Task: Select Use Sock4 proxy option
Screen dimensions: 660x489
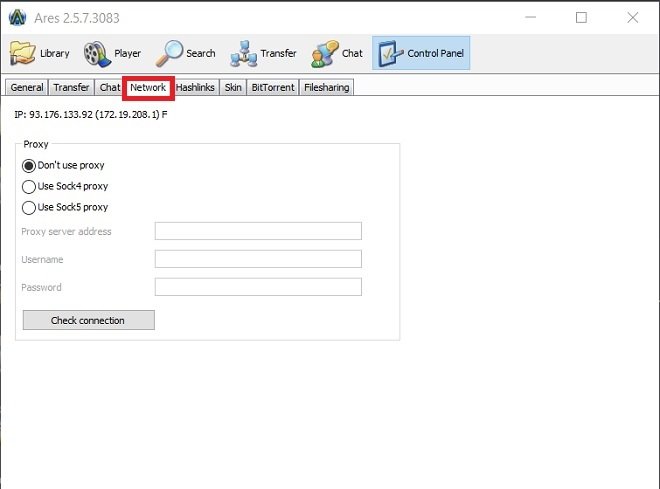Action: [65, 186]
